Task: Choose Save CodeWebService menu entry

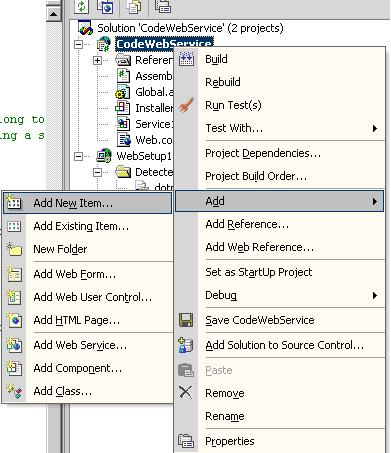Action: coord(280,320)
